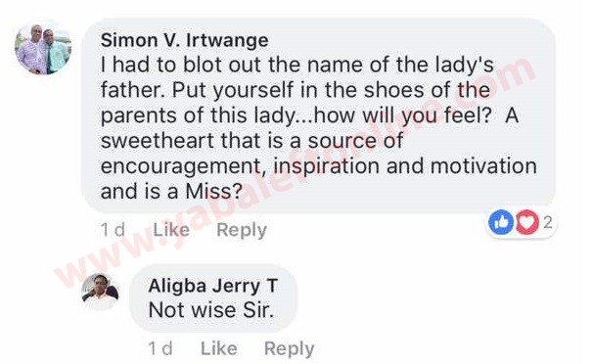Open the Aligba Jerry T profile name
The image size is (593, 364).
point(213,286)
